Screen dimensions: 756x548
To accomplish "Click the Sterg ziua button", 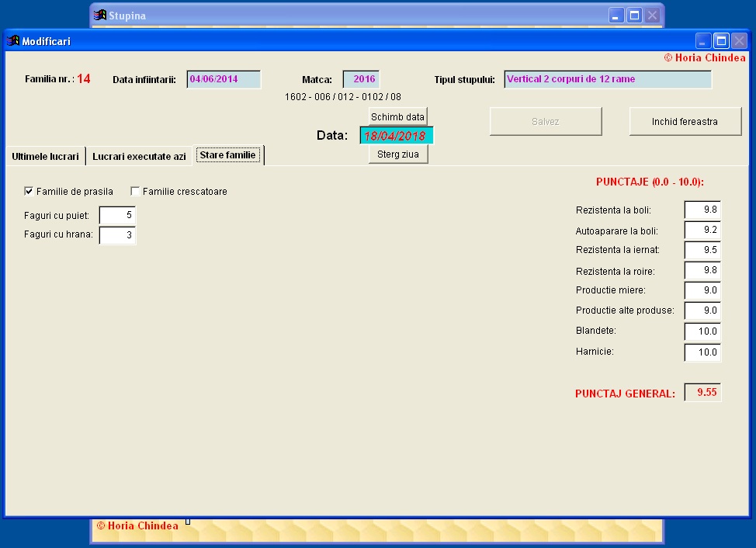I will 397,154.
